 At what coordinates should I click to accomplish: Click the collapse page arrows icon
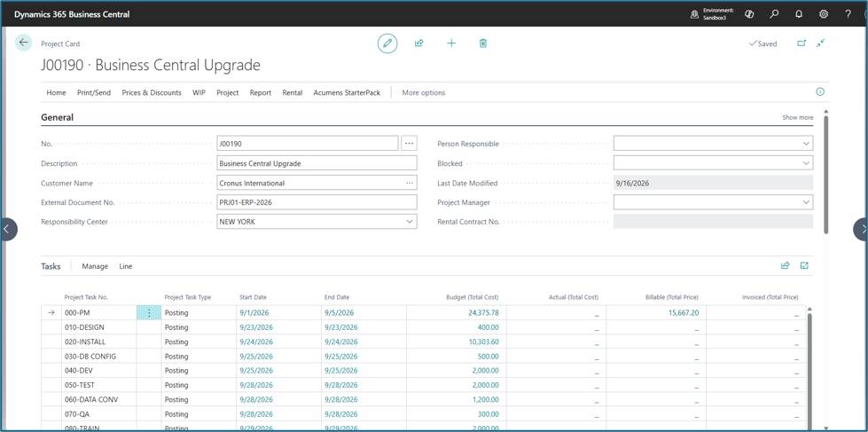click(x=821, y=43)
